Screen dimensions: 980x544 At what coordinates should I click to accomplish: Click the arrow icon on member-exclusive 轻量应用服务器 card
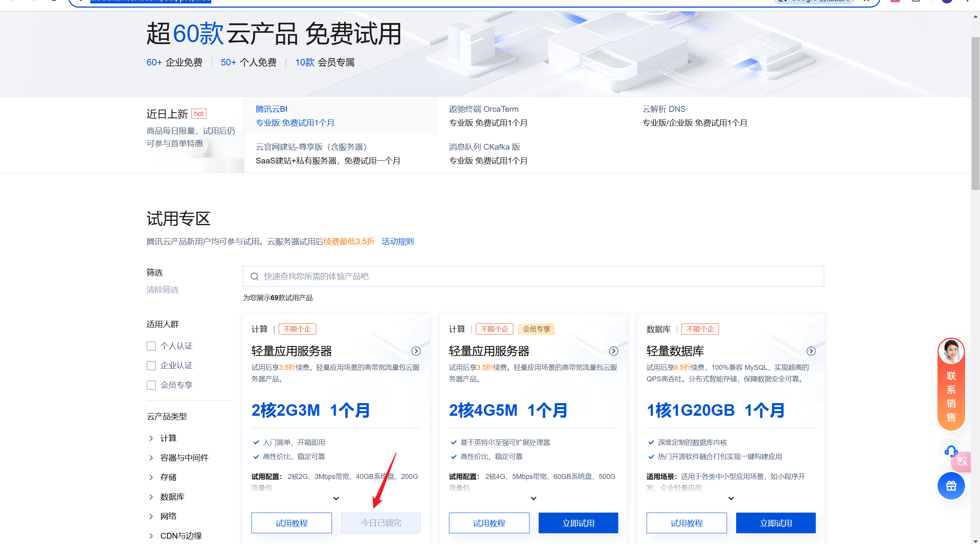613,351
